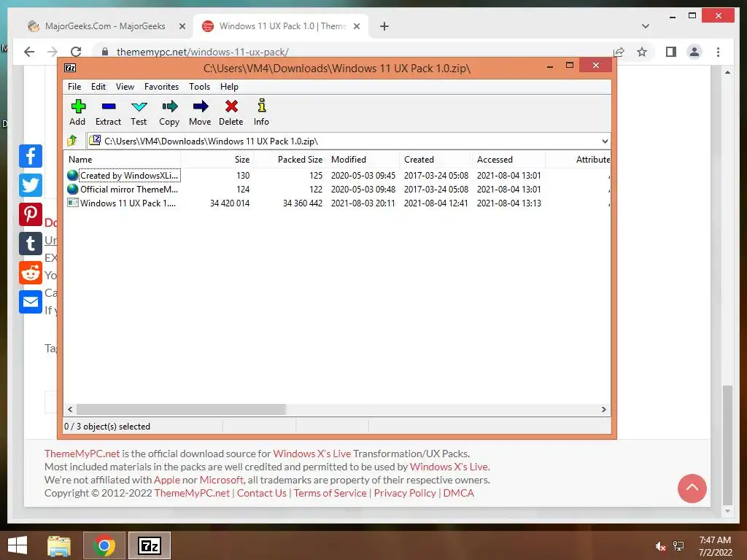The height and width of the screenshot is (560, 747).
Task: Share page via Twitter icon
Action: [x=31, y=185]
